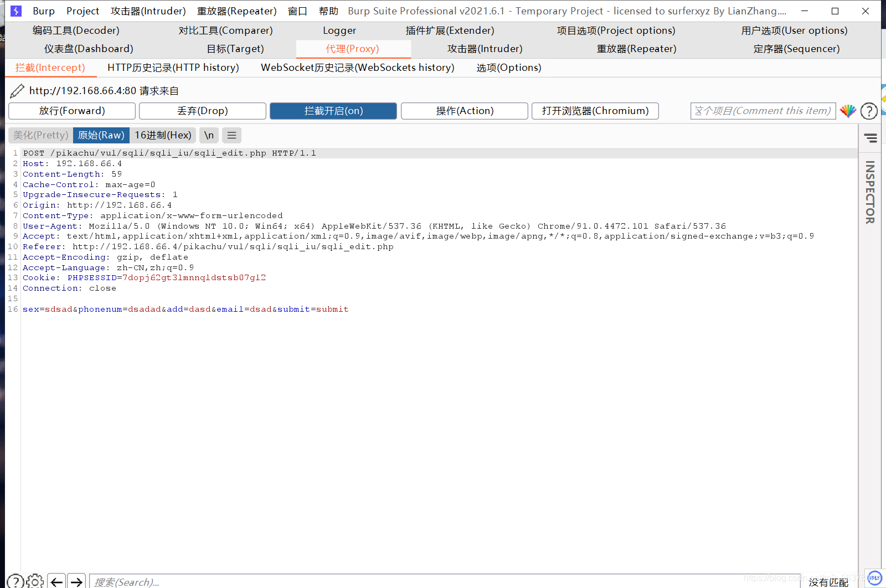Switch to the Repeater main tab
The image size is (886, 588).
pos(637,49)
